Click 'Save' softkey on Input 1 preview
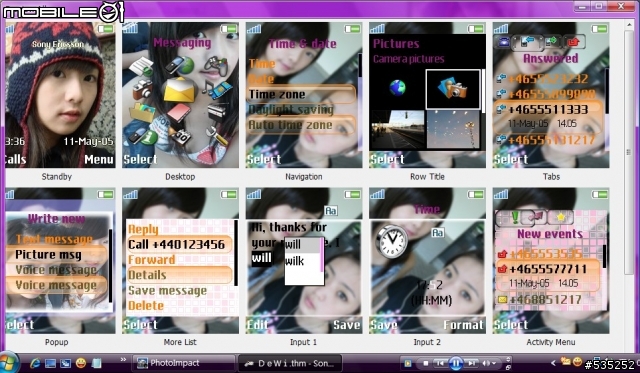 pos(347,325)
